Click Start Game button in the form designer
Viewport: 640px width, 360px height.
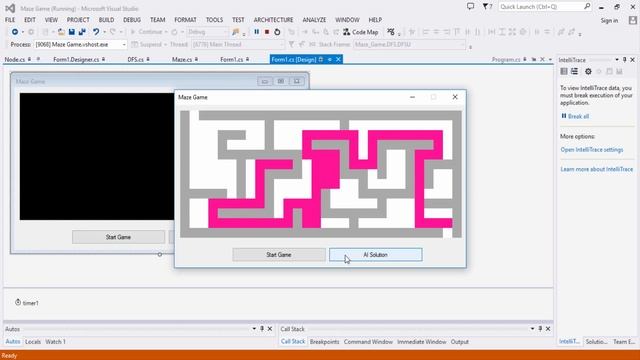tap(118, 237)
